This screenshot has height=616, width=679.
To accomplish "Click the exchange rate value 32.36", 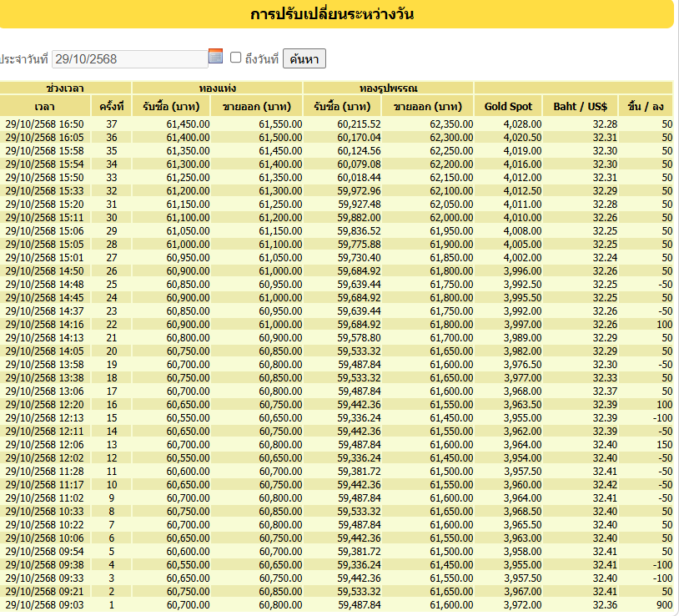I will point(605,605).
